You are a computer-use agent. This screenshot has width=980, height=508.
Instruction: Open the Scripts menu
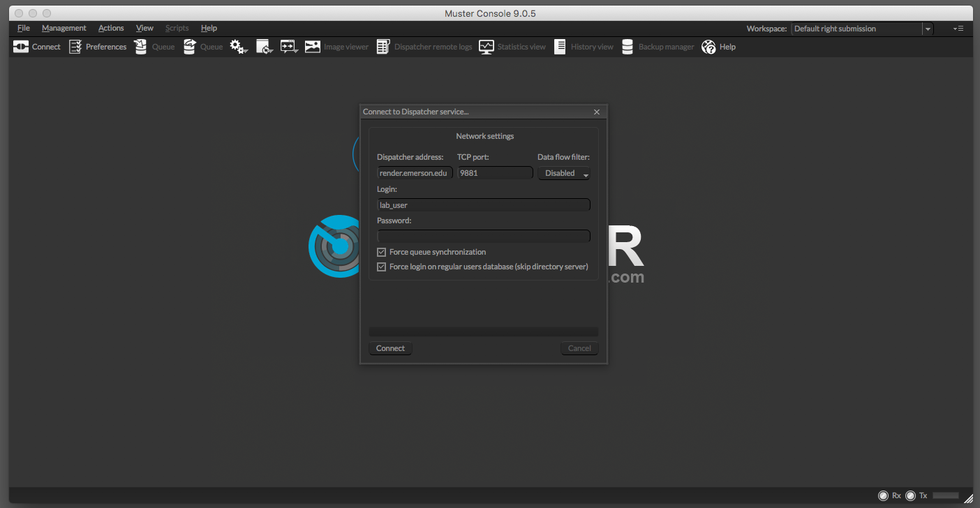point(177,28)
